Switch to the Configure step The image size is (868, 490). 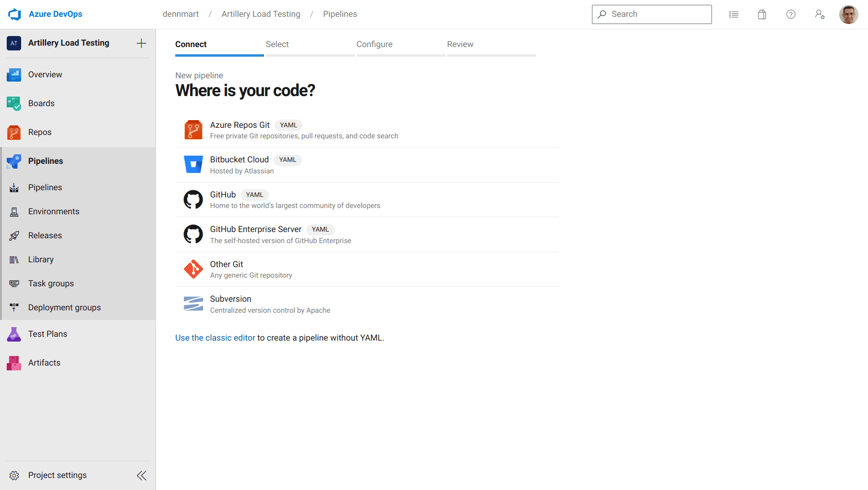click(x=374, y=44)
